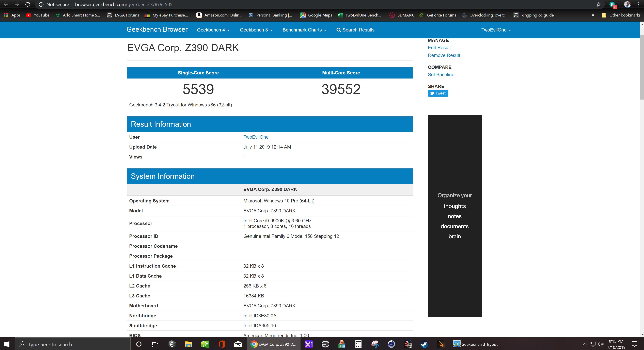Open the volume control in the tray
This screenshot has height=350, width=644.
click(601, 344)
